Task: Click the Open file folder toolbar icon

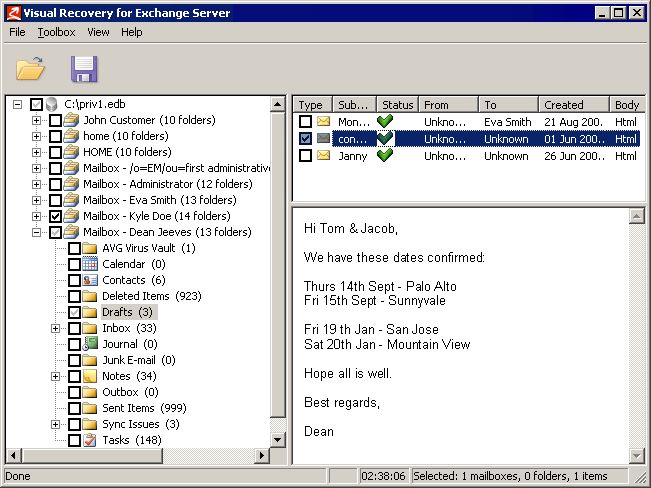Action: 31,69
